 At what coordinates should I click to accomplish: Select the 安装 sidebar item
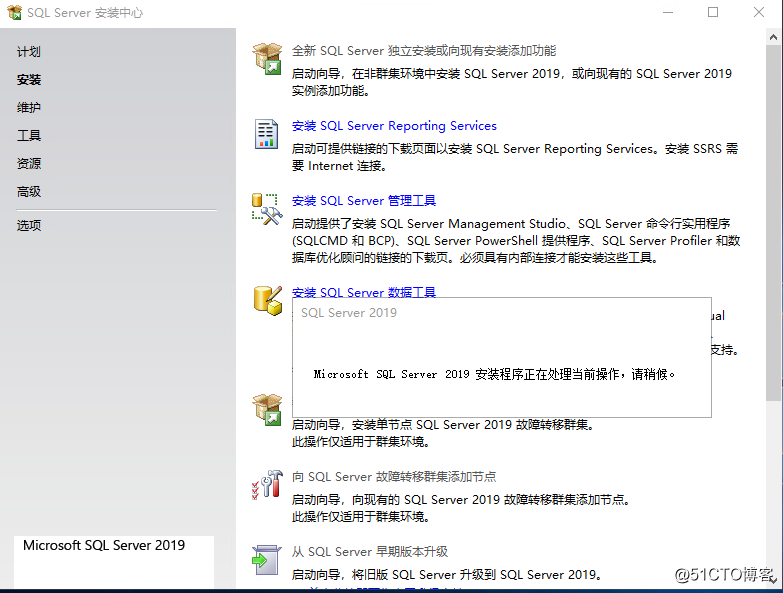coord(28,80)
